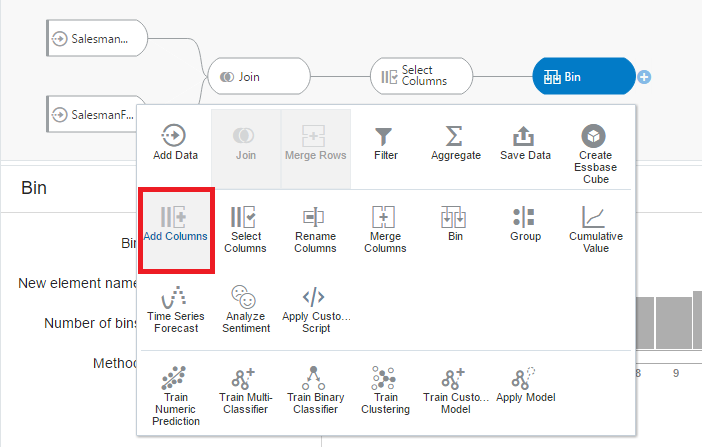
Task: Select the SalesmanF... data node
Action: click(x=96, y=114)
